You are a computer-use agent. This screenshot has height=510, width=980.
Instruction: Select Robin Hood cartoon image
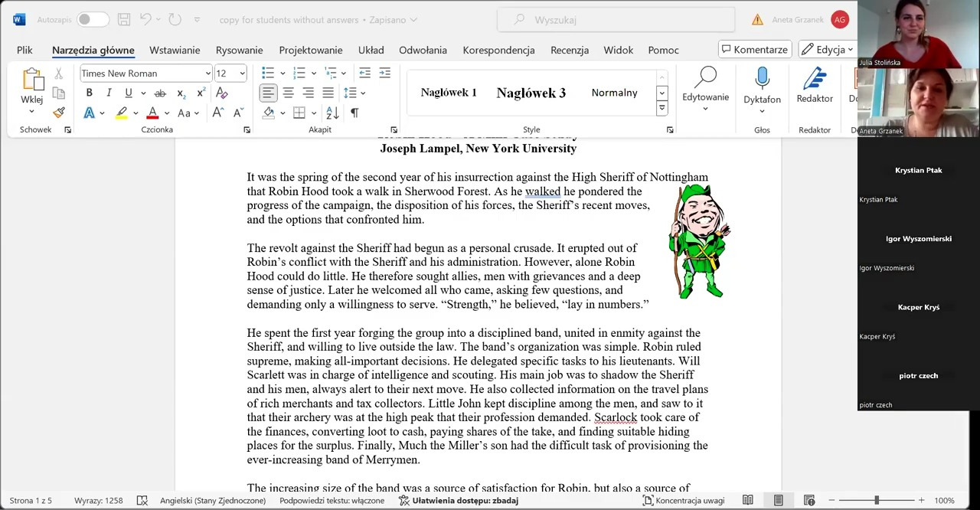(700, 240)
